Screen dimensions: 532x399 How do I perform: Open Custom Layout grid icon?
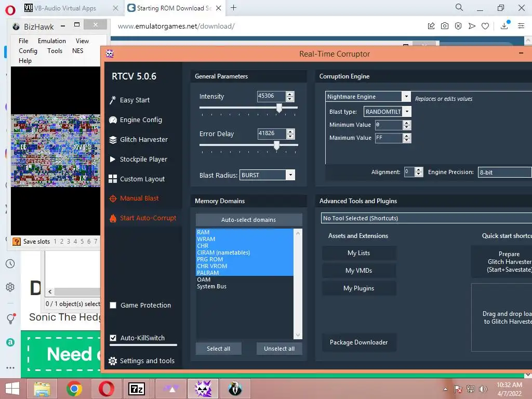[113, 179]
